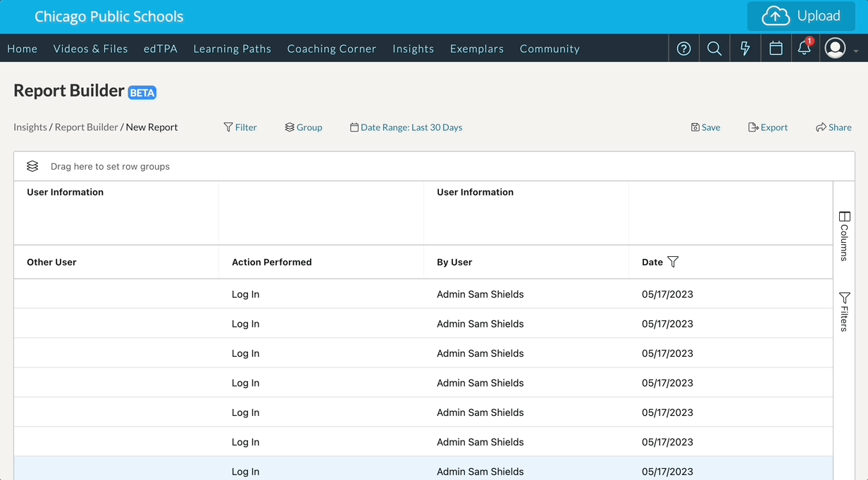Open the filter funnel on the Date column
Viewport: 868px width, 480px height.
pos(674,261)
